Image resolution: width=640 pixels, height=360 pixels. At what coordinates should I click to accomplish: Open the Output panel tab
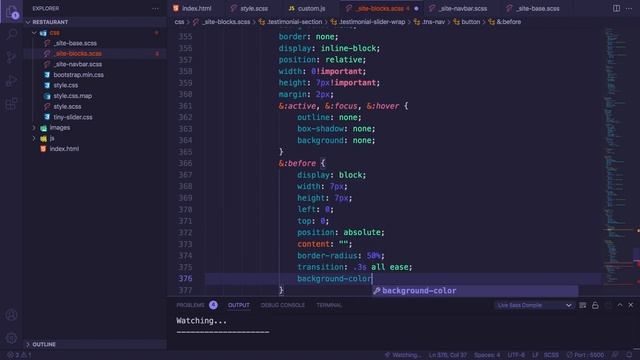coord(239,305)
